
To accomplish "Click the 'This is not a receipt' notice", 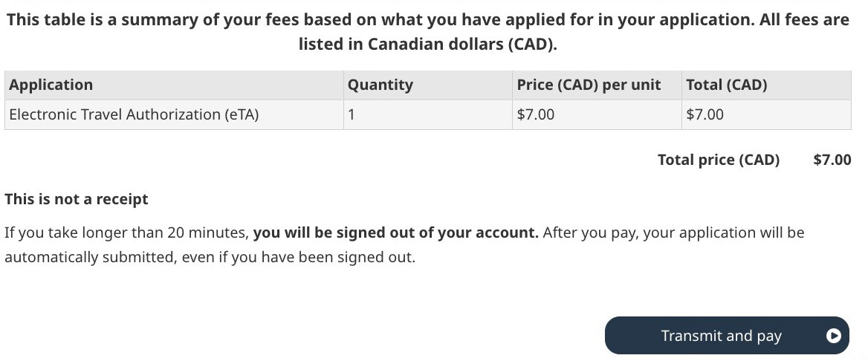I will [x=77, y=199].
